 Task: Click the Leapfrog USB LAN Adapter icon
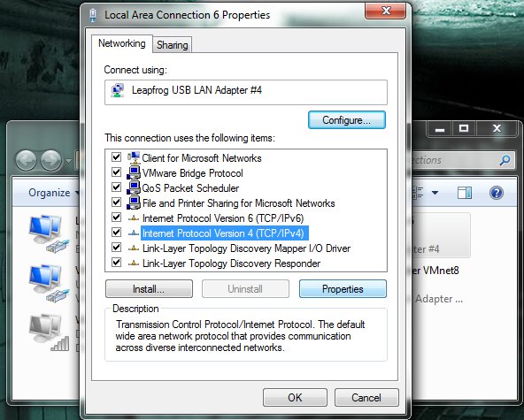pos(118,90)
